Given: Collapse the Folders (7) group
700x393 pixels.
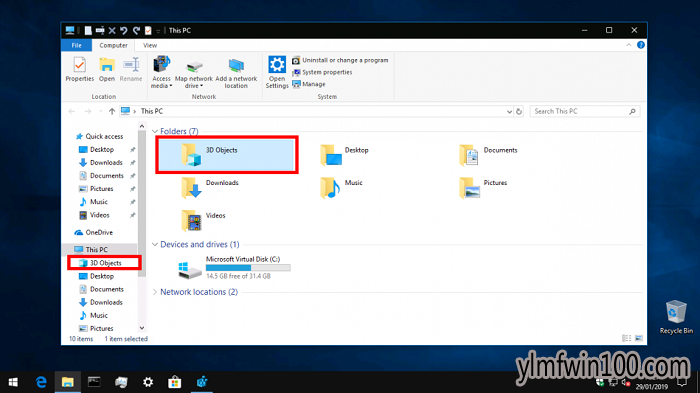Looking at the screenshot, I should 155,131.
